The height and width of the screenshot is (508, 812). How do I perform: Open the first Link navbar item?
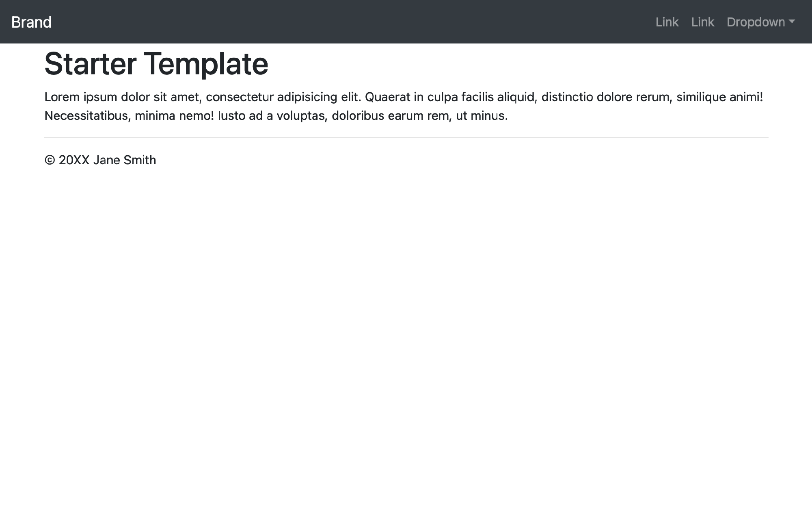[x=667, y=22]
